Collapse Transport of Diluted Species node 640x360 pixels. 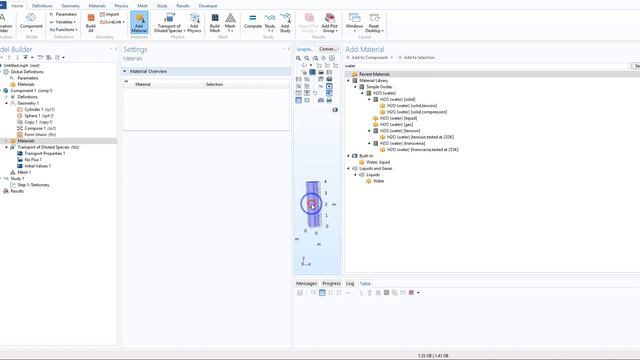[7, 147]
